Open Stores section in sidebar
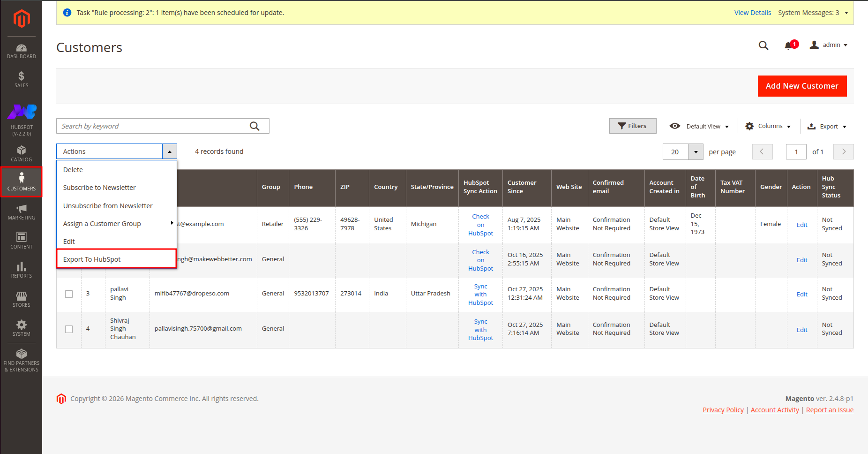Viewport: 868px width, 454px height. point(22,299)
